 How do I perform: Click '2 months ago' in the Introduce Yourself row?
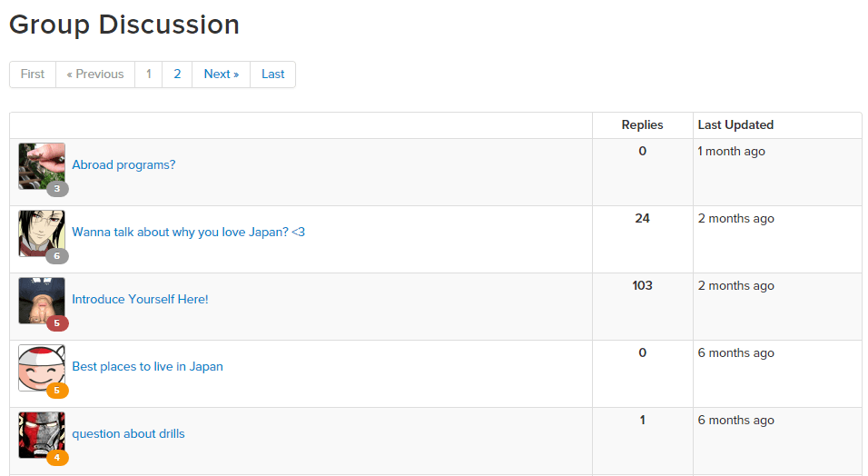point(735,286)
